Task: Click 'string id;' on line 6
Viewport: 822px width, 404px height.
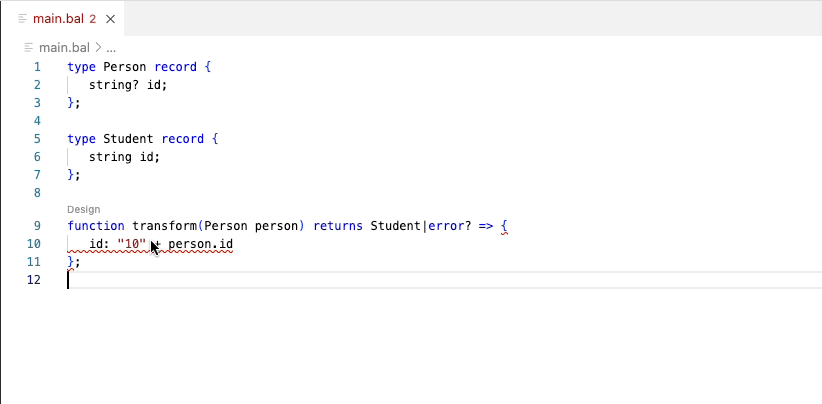Action: point(124,157)
